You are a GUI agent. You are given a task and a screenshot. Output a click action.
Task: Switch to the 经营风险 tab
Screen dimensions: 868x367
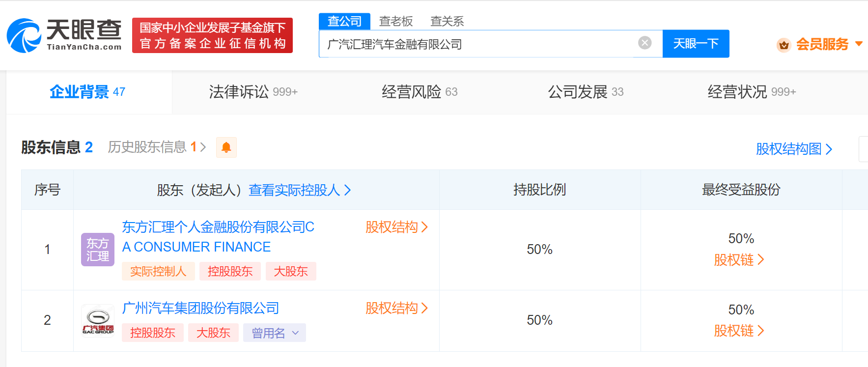419,92
